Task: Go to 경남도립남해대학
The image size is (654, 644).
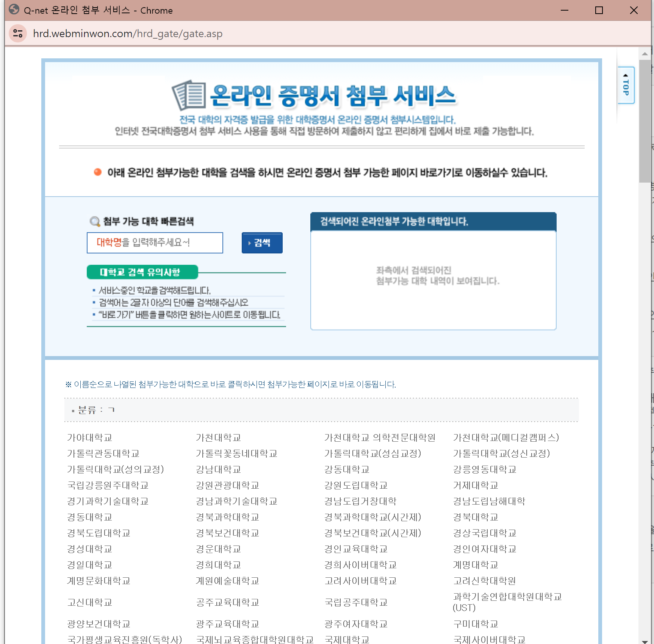Action: coord(490,501)
